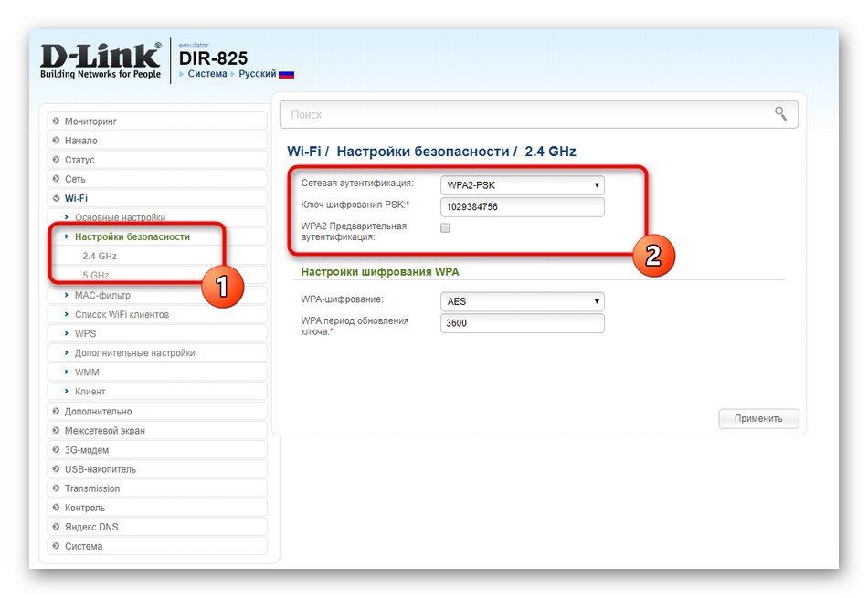Click the search magnifier icon
This screenshot has width=868, height=598.
click(780, 114)
